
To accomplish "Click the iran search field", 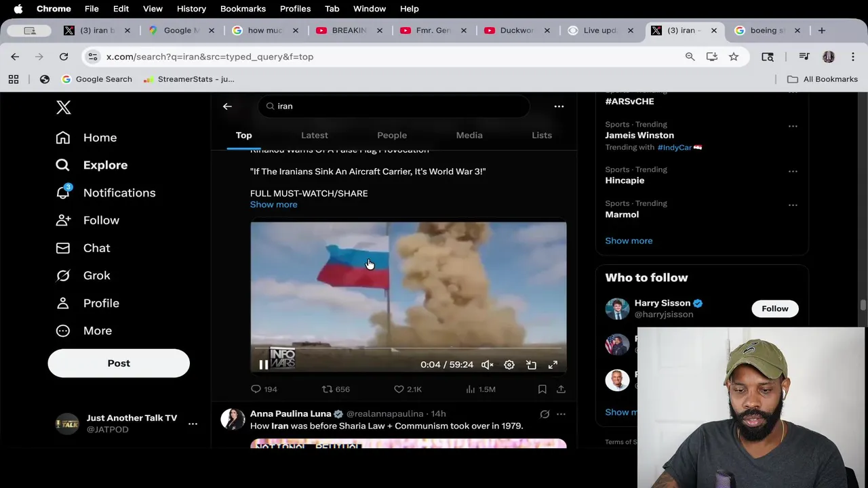I will tap(393, 106).
